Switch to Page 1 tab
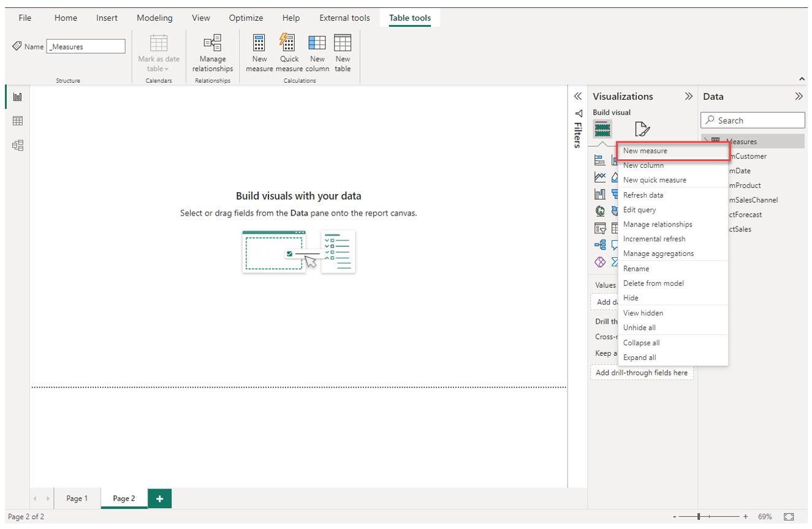This screenshot has width=812, height=529. (x=77, y=498)
